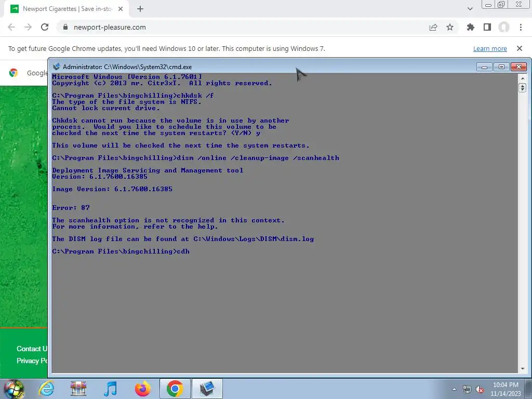This screenshot has width=532, height=399.
Task: Close the Newport Cigarettes tab
Action: point(121,9)
